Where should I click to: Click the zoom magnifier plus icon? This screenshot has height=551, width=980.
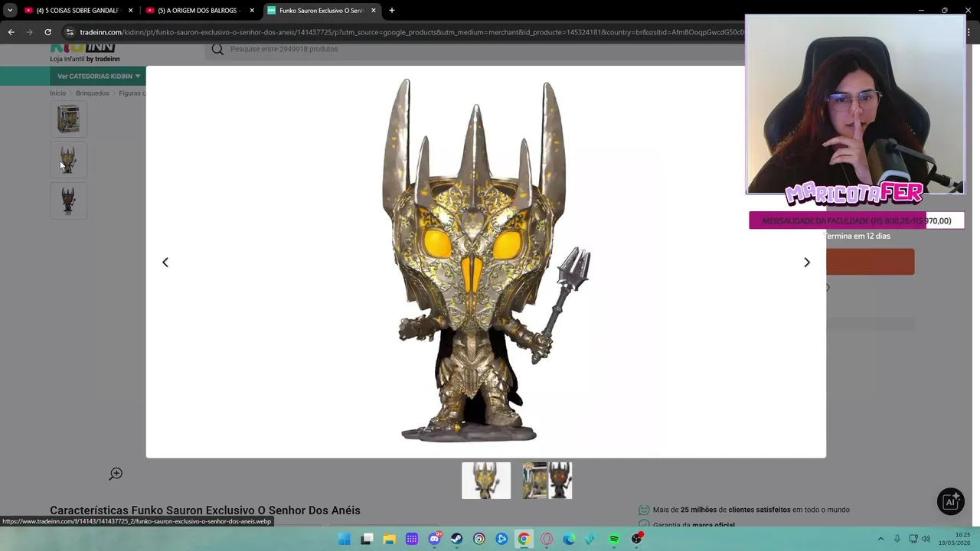point(116,474)
